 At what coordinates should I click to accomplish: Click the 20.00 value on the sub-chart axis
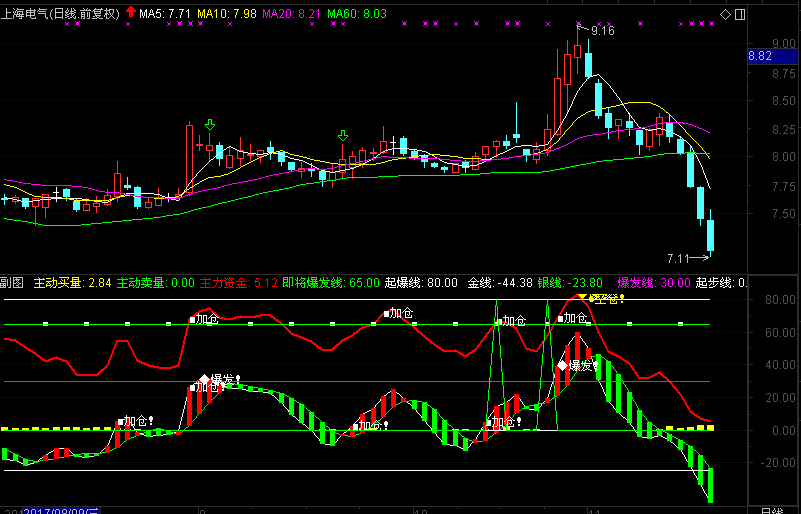(780, 398)
